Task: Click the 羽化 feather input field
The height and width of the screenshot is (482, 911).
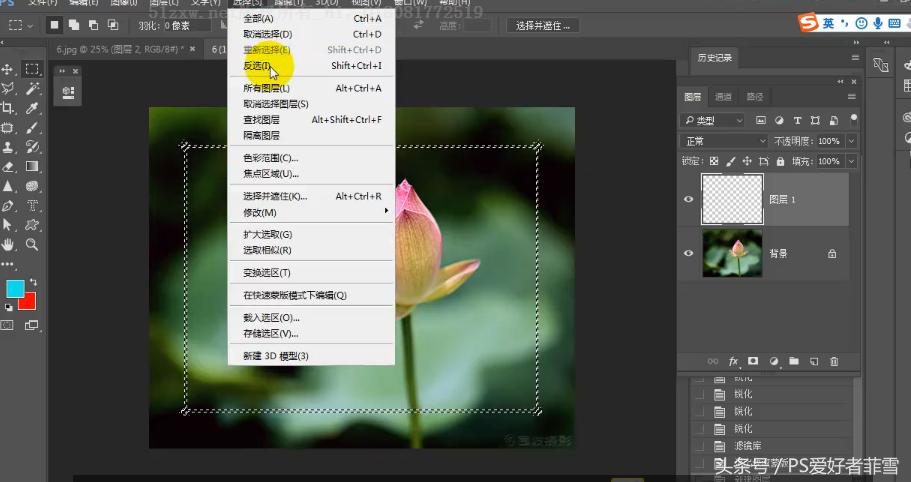Action: [x=187, y=26]
